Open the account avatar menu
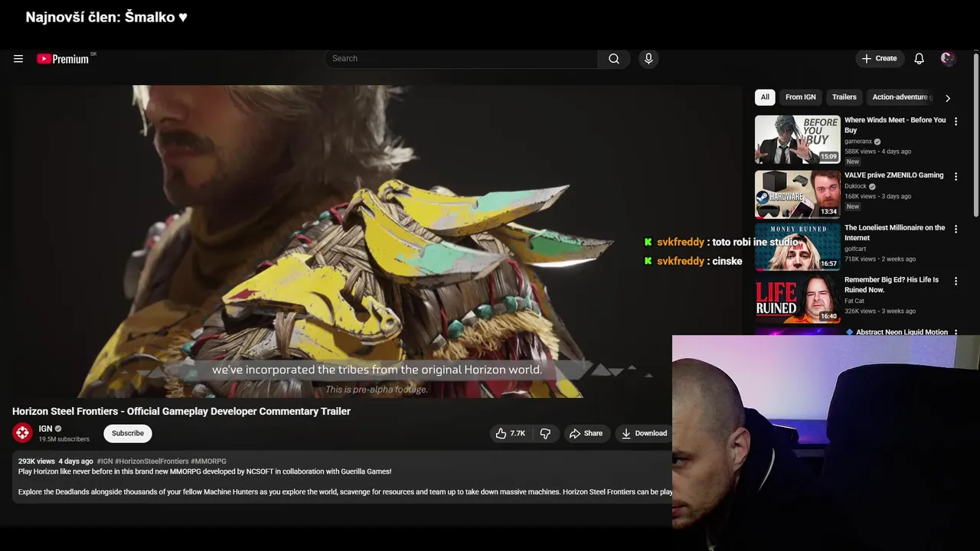This screenshot has height=551, width=980. pyautogui.click(x=948, y=59)
